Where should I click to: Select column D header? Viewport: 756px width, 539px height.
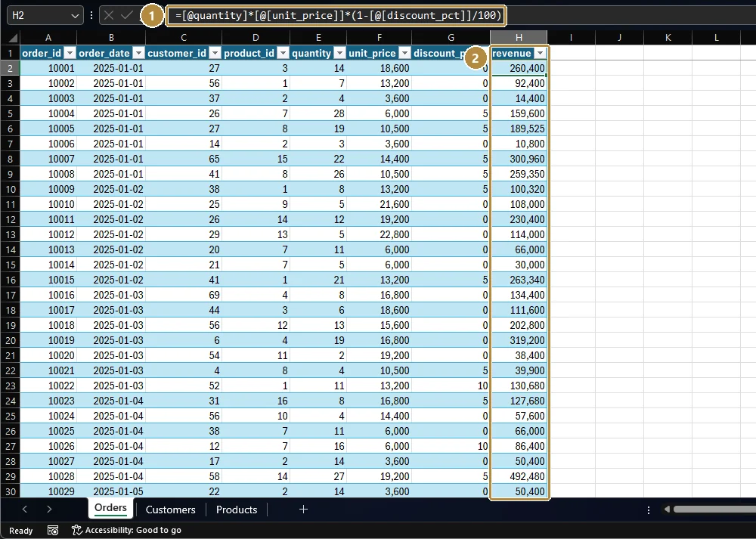pyautogui.click(x=256, y=38)
